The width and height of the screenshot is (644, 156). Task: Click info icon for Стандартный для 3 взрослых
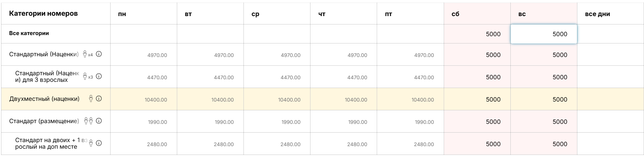click(99, 76)
